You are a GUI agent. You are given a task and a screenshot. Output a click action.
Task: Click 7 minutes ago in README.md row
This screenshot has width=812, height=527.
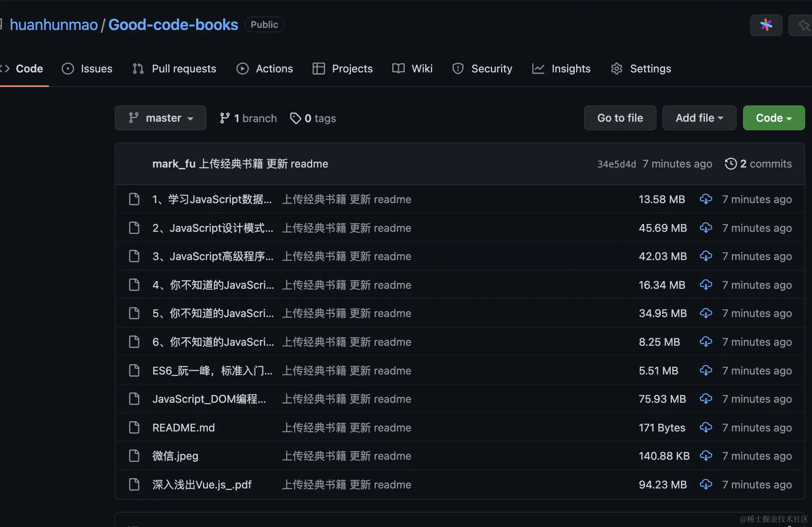(x=757, y=427)
